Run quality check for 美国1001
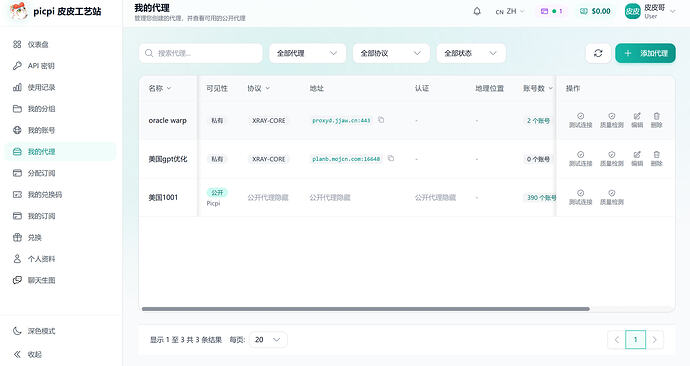The image size is (690, 366). [x=612, y=197]
